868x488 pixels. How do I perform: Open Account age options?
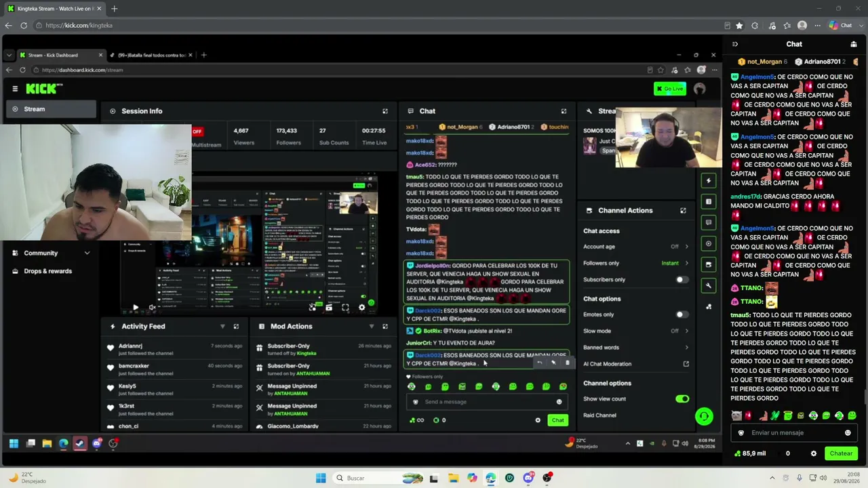(x=635, y=247)
